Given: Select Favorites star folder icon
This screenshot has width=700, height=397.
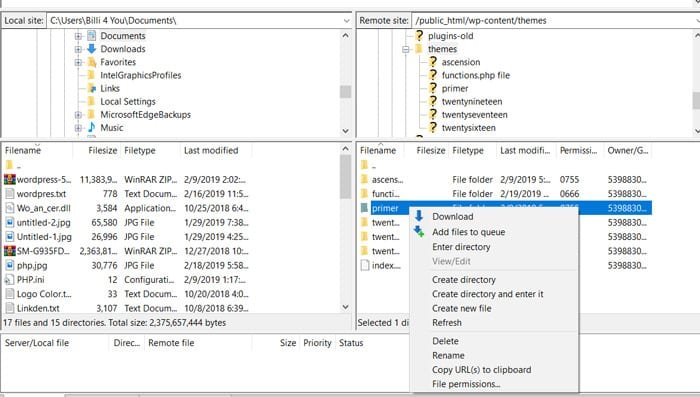Looking at the screenshot, I should tap(92, 62).
